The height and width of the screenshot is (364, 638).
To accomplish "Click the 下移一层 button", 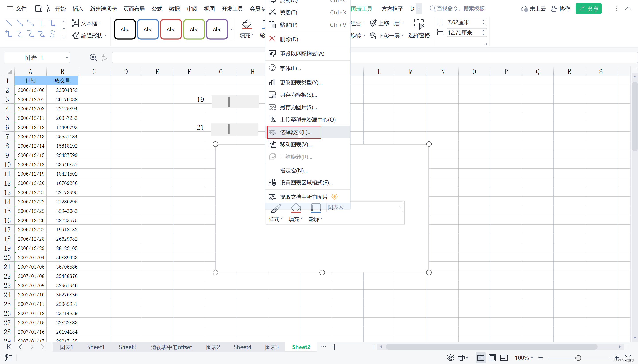I will [x=386, y=36].
